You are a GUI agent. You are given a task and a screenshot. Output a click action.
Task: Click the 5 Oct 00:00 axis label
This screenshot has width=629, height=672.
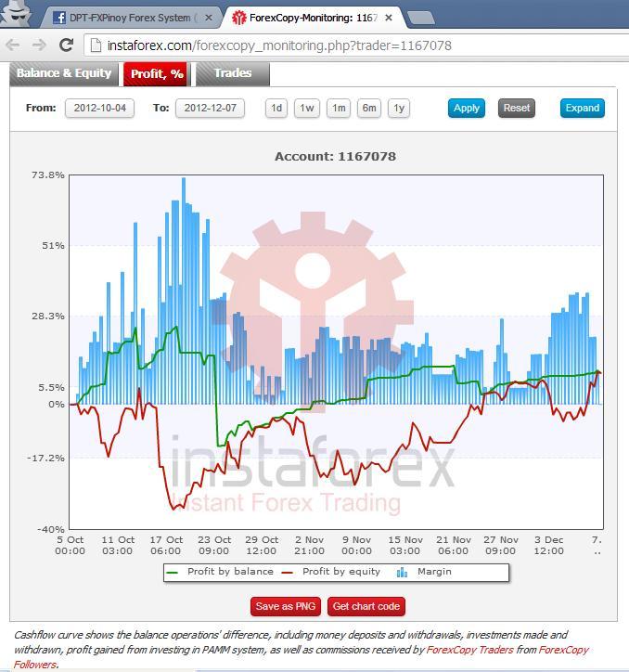click(70, 545)
